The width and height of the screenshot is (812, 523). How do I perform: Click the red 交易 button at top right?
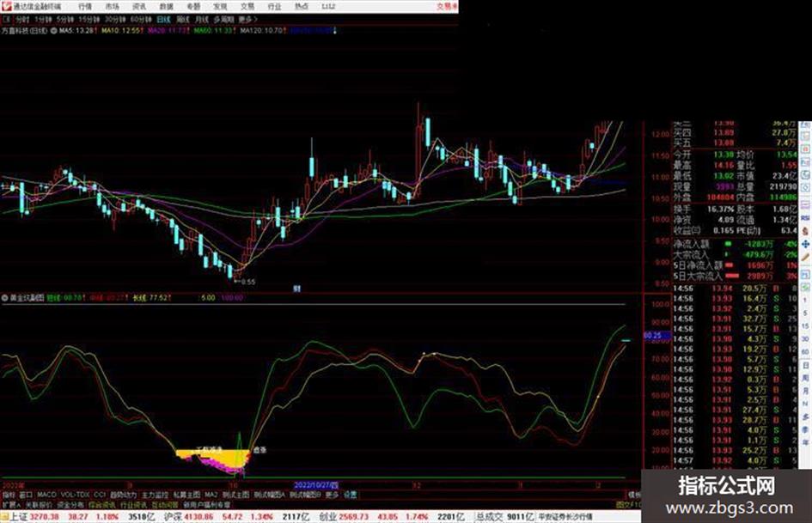click(447, 7)
